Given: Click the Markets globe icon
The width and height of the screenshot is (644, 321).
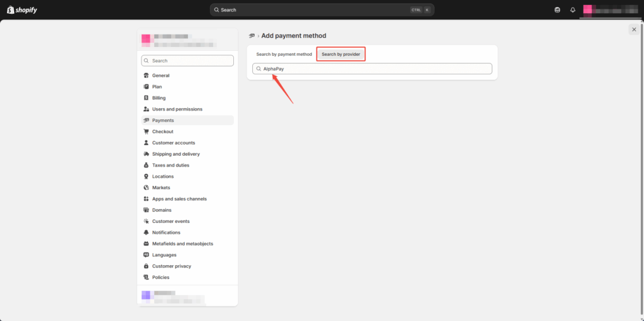Looking at the screenshot, I should pyautogui.click(x=146, y=188).
